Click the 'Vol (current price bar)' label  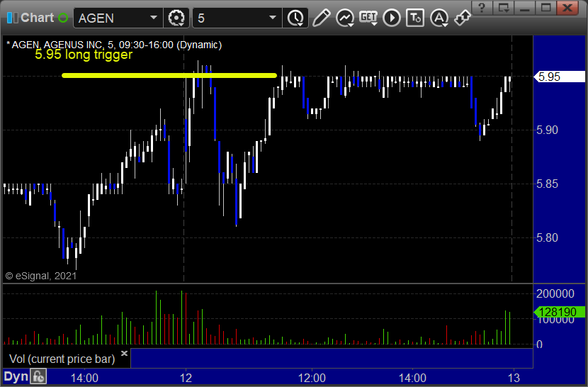(x=62, y=359)
